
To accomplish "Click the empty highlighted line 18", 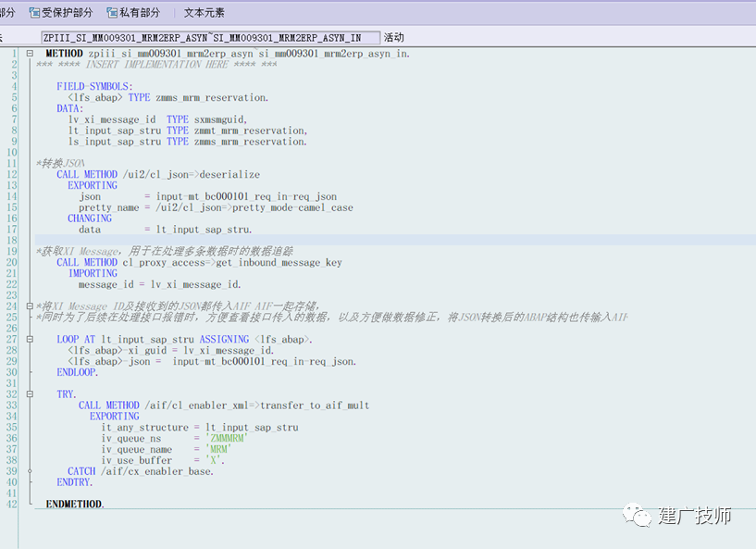I will click(x=395, y=240).
